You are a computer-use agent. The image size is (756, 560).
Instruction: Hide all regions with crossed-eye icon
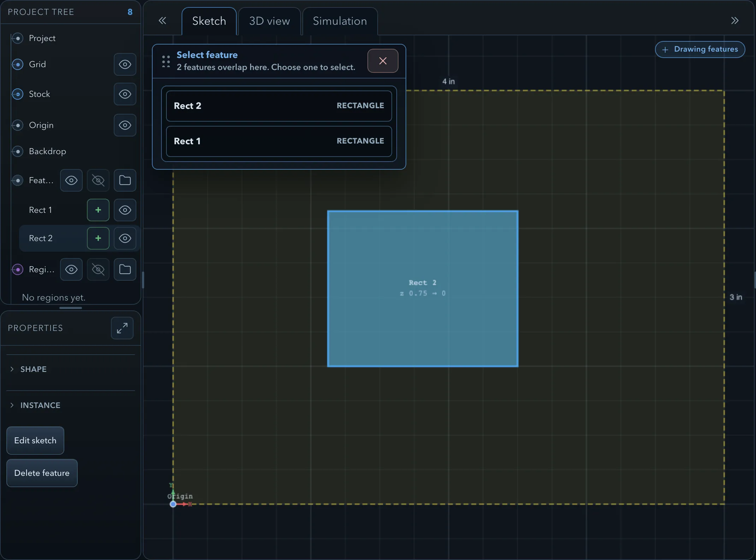98,269
